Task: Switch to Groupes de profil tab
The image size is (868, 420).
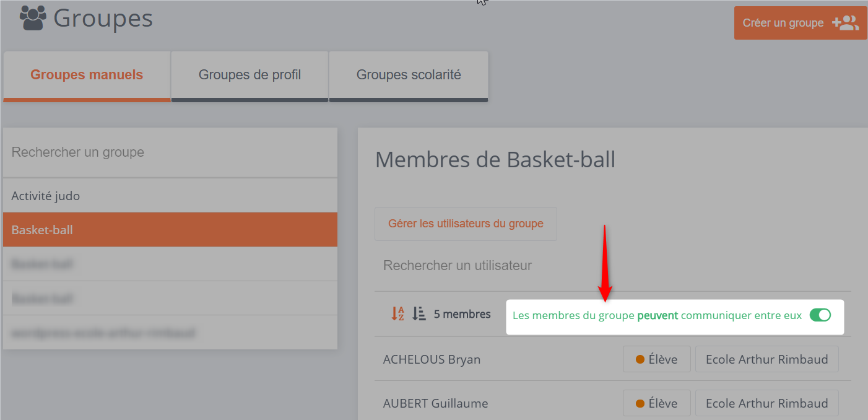Action: click(x=250, y=76)
